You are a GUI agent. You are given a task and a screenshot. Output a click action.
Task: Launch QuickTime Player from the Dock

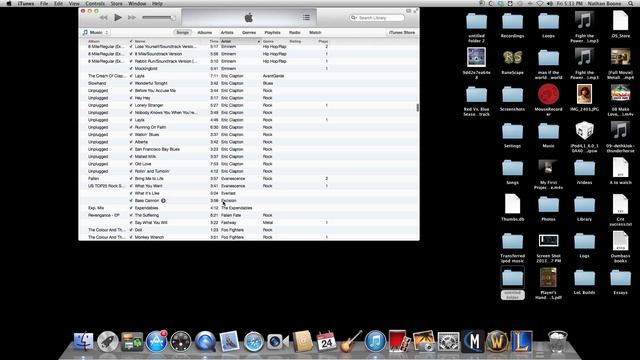(x=205, y=341)
